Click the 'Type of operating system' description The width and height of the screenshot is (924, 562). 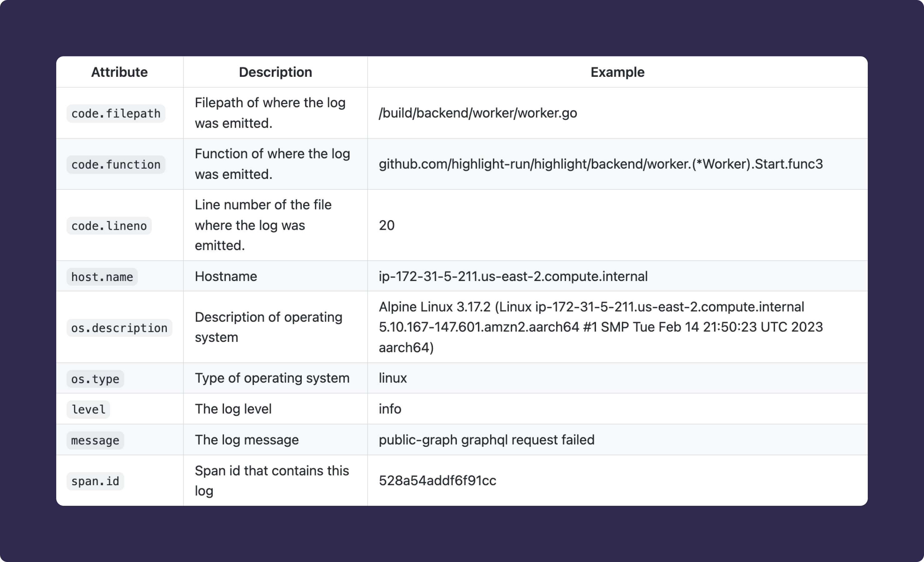272,378
